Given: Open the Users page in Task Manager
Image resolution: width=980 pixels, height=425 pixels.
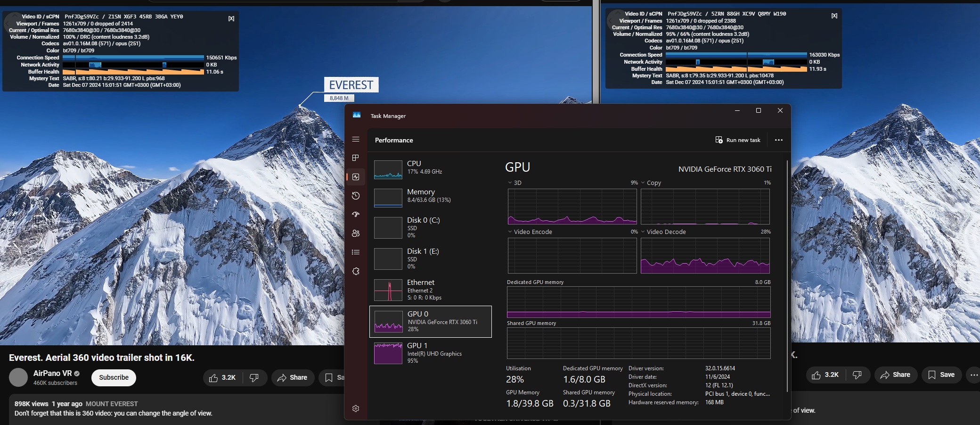Looking at the screenshot, I should [x=356, y=233].
